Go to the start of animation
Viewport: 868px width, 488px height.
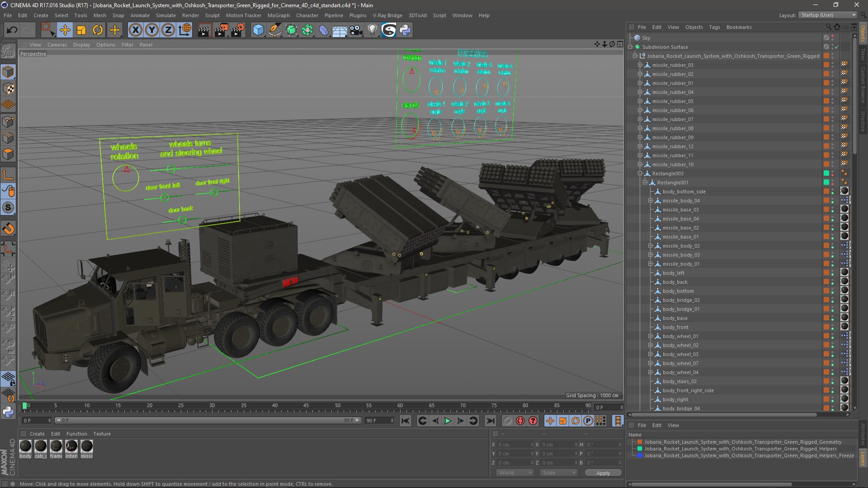(x=406, y=421)
